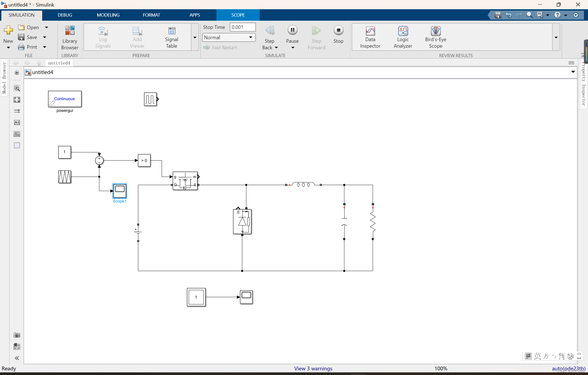Click the SIMULATION ribbon tab

click(21, 15)
